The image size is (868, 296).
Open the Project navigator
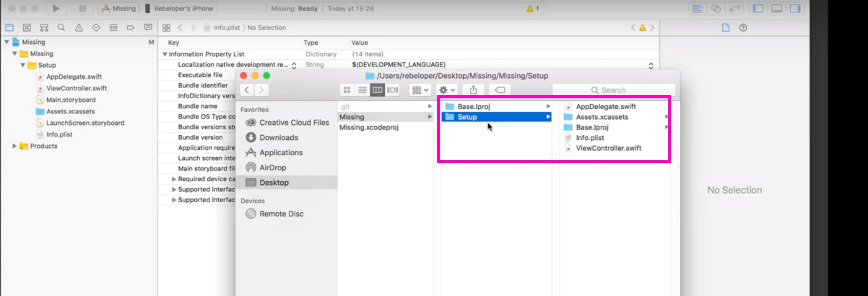pos(9,27)
